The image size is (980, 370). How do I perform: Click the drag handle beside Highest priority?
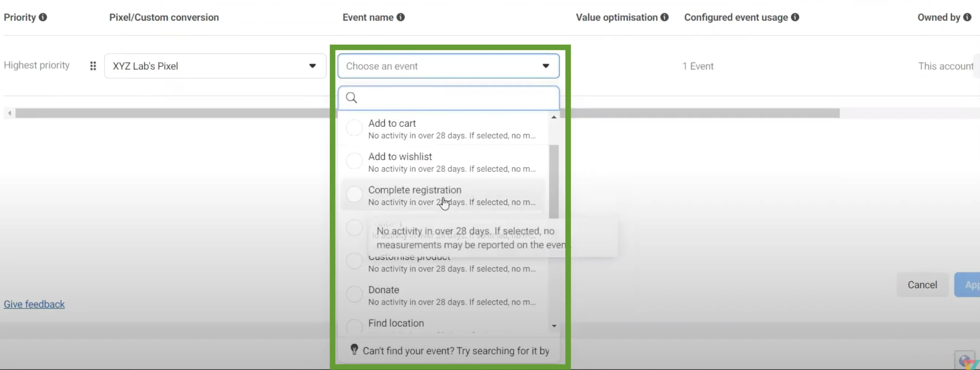click(x=93, y=66)
